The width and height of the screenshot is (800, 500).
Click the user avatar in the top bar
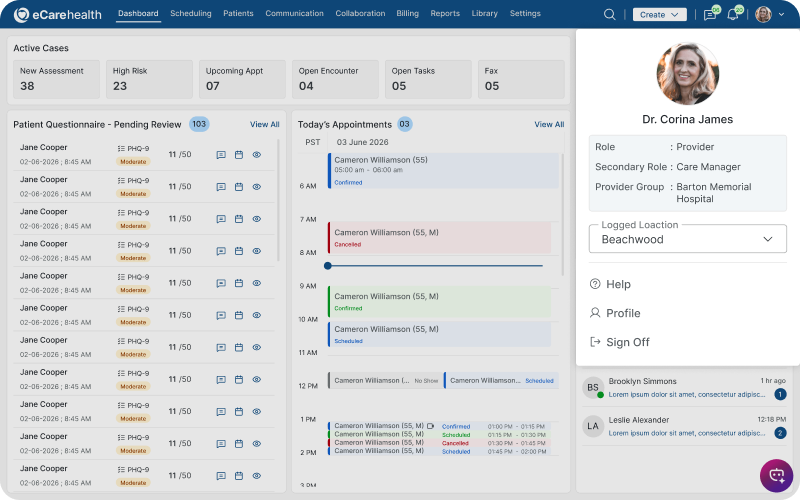tap(763, 14)
